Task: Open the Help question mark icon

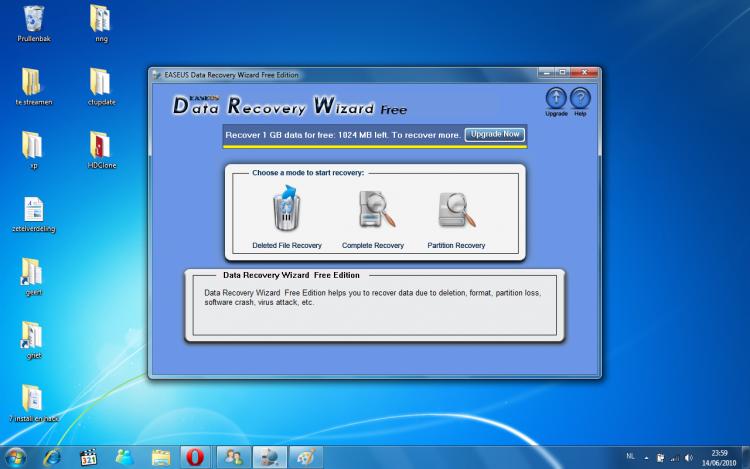Action: click(580, 98)
